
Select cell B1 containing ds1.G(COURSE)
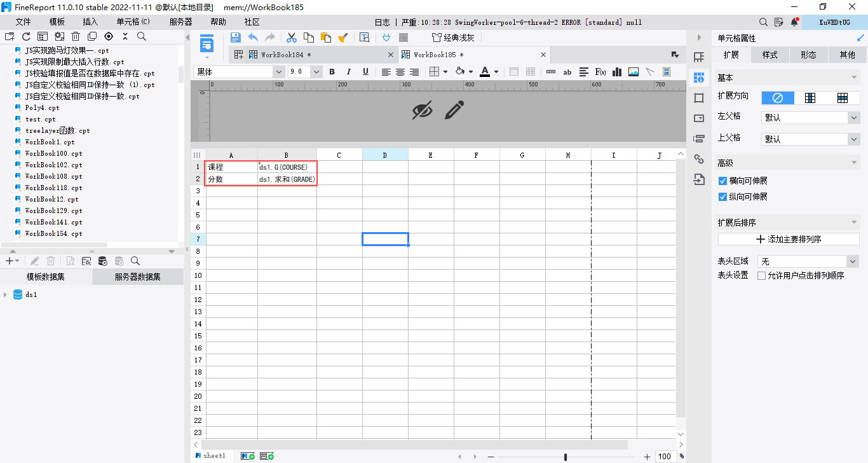click(287, 167)
